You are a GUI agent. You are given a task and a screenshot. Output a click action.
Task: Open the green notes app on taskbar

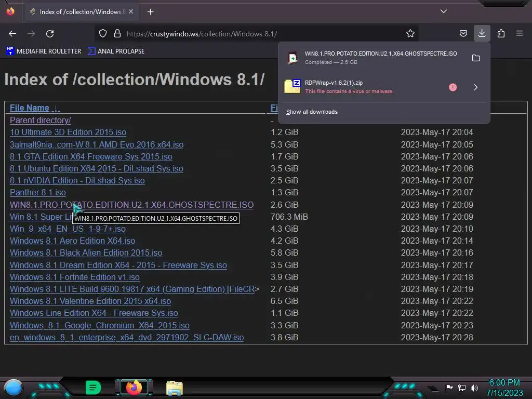click(93, 388)
